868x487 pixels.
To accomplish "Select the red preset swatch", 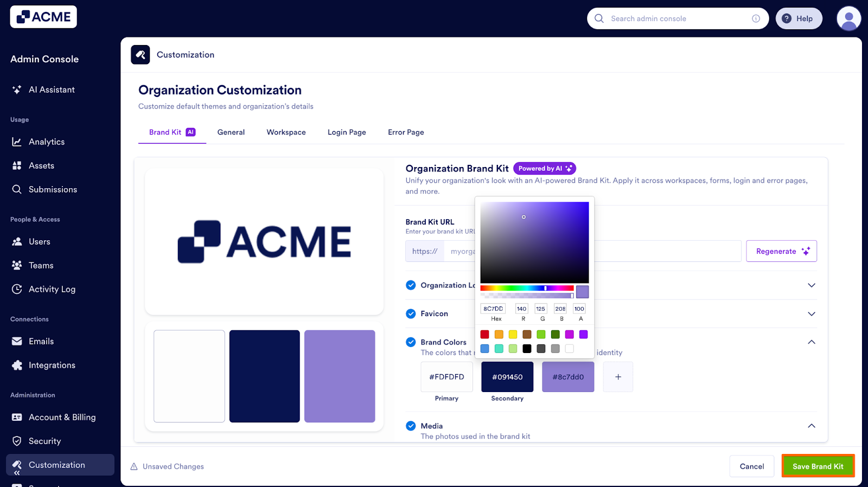I will [x=484, y=334].
